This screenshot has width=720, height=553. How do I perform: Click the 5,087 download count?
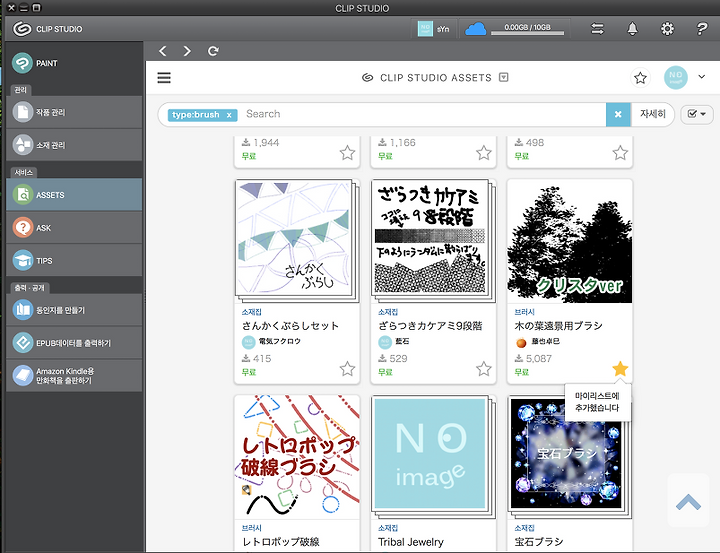533,358
